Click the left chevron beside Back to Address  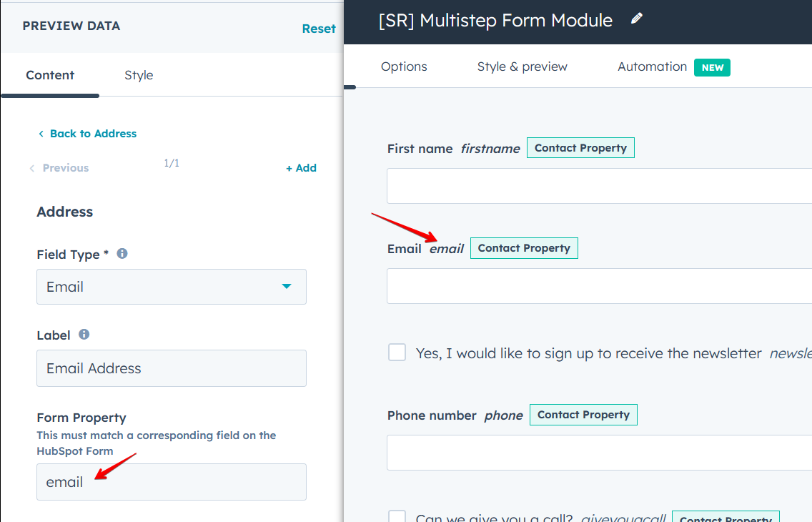40,134
